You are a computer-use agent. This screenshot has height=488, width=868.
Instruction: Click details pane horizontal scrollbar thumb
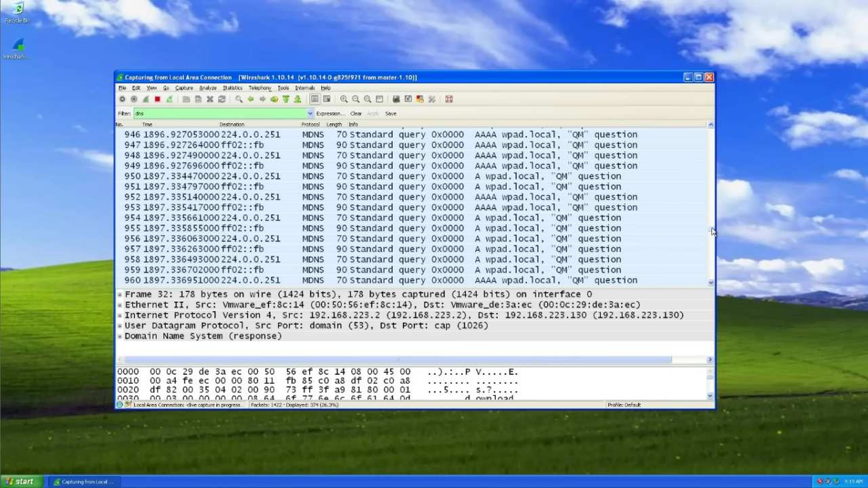(x=398, y=360)
